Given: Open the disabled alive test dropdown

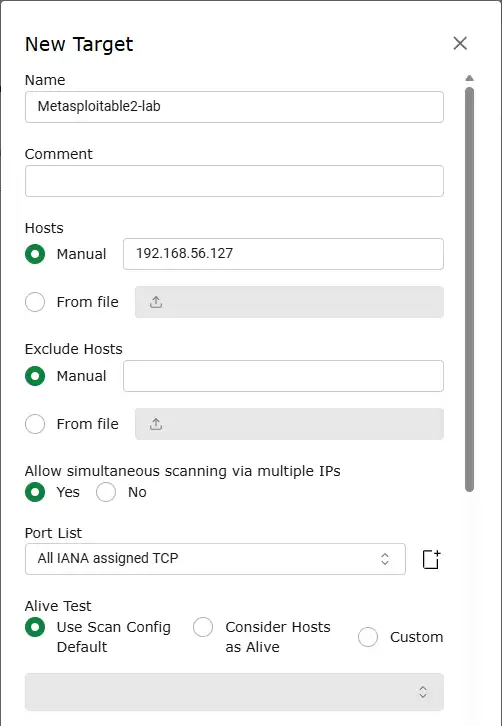Looking at the screenshot, I should point(234,692).
